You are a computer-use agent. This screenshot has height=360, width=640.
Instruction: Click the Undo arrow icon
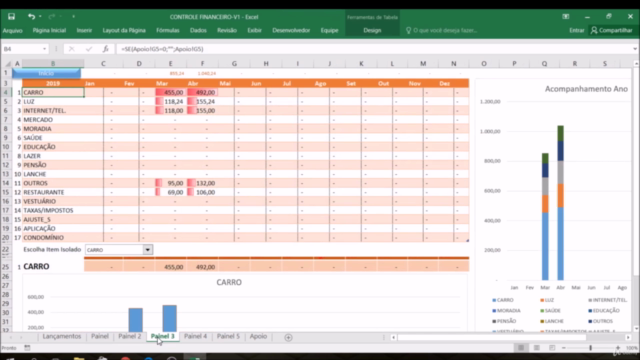point(31,17)
